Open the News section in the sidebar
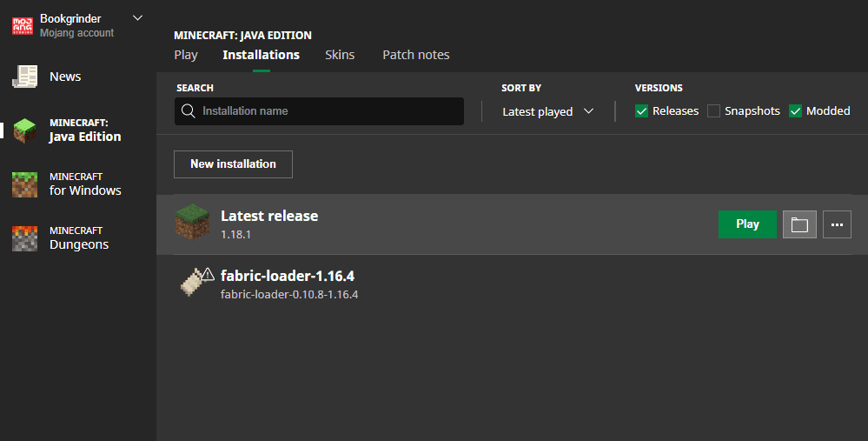The height and width of the screenshot is (441, 868). pos(47,77)
